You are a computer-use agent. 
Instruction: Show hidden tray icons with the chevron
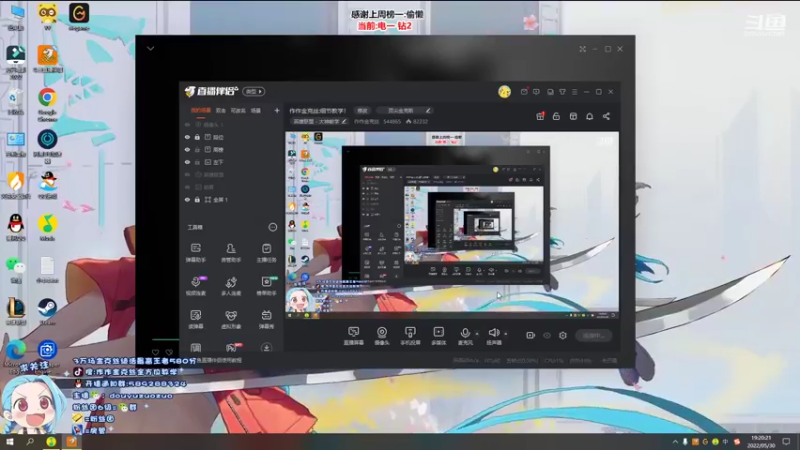tap(675, 442)
